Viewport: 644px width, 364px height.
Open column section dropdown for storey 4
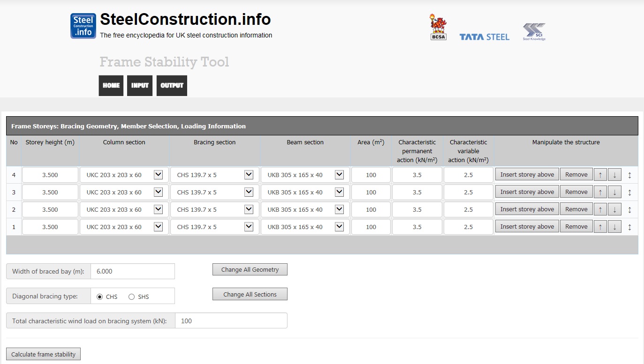tap(158, 175)
